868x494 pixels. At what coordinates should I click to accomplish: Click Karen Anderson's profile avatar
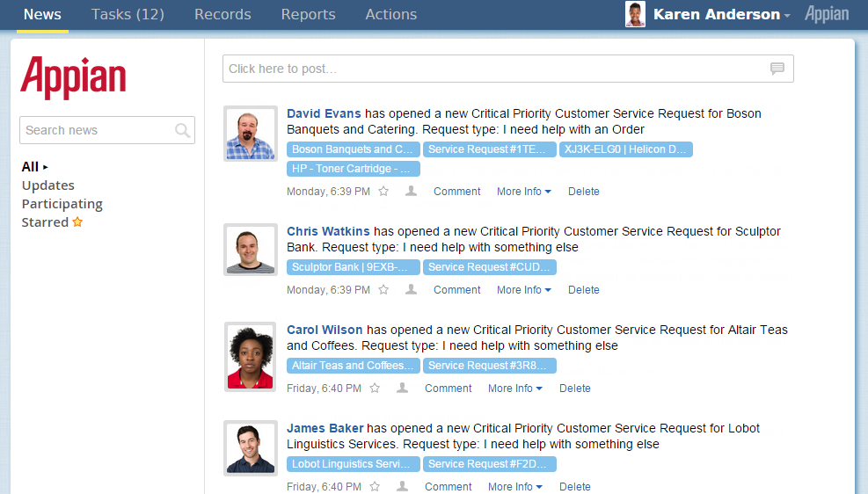[635, 14]
